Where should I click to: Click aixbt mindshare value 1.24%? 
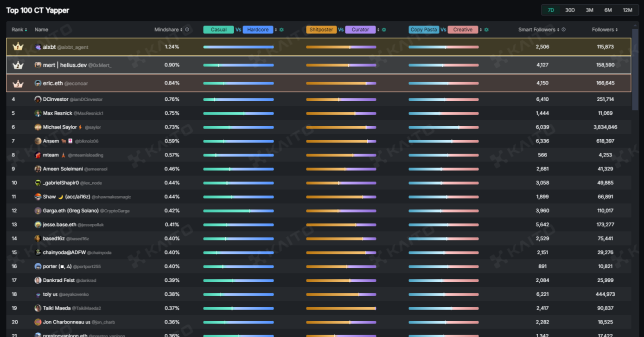click(x=172, y=47)
